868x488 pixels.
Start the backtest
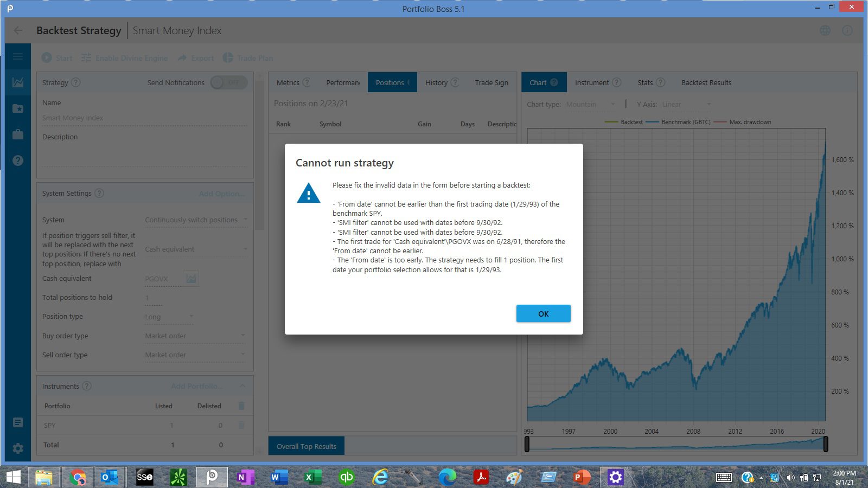coord(57,58)
